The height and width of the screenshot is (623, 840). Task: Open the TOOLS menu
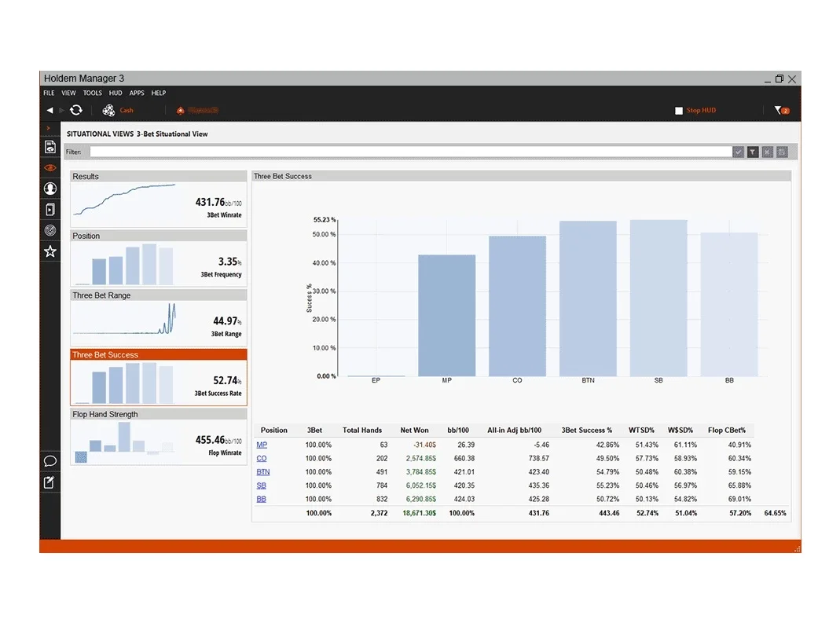pos(92,93)
